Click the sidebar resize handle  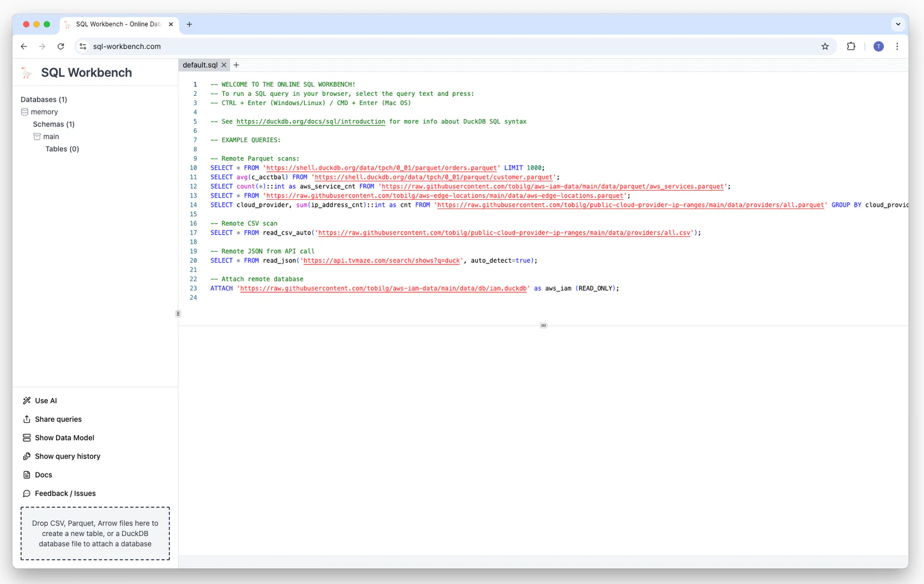(x=178, y=314)
